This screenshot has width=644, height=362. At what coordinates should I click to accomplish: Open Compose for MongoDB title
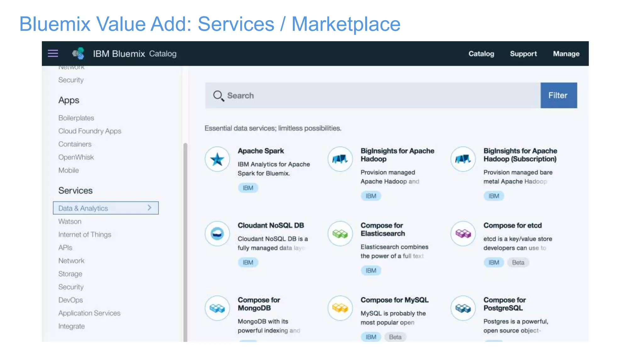click(x=259, y=304)
